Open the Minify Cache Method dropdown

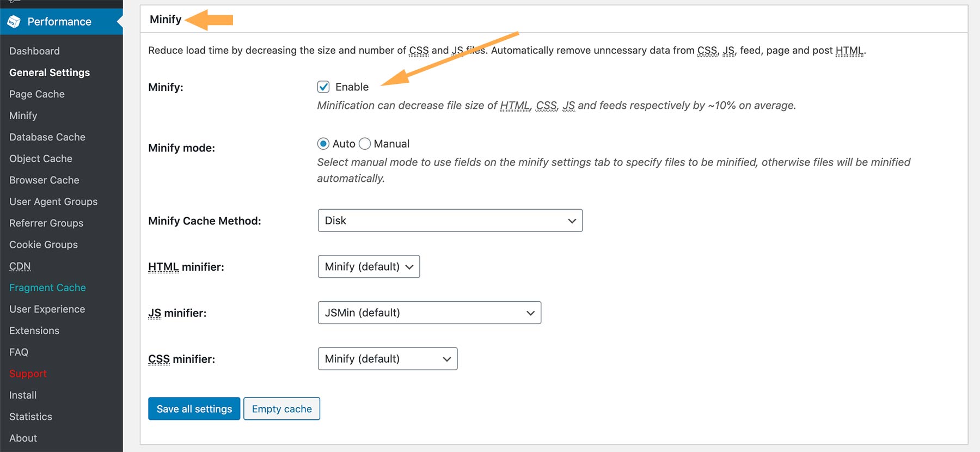click(449, 221)
